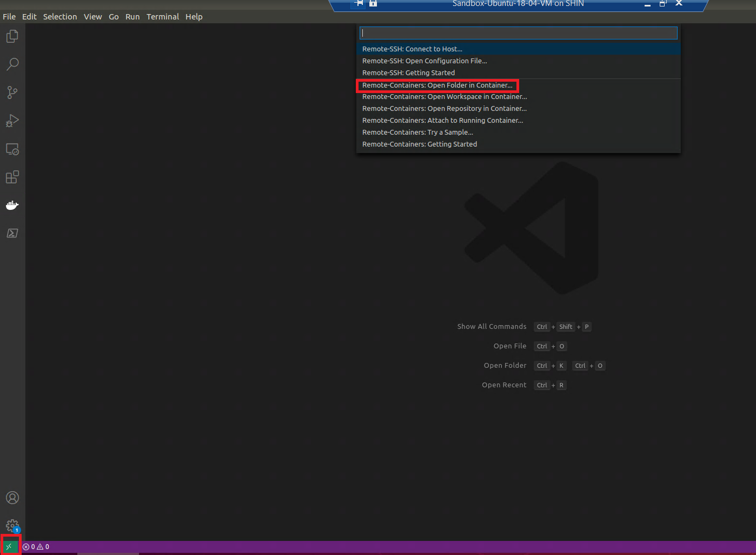Focus the command palette input field
Image resolution: width=756 pixels, height=555 pixels.
pos(519,33)
